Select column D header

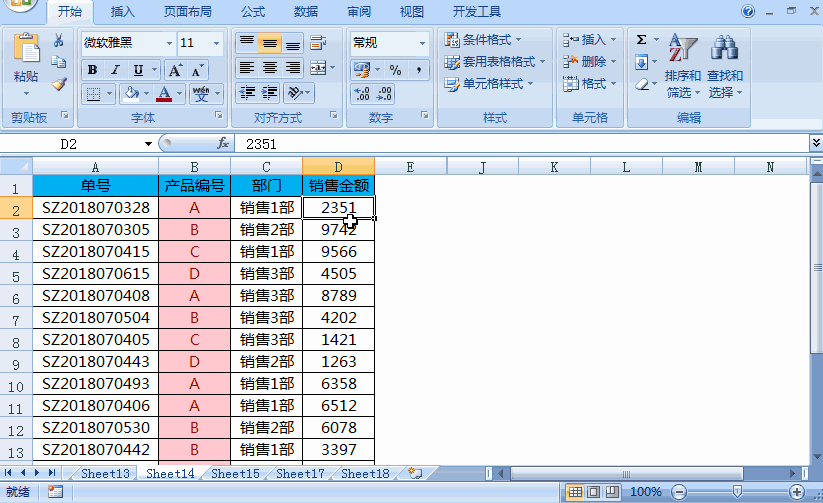(339, 167)
